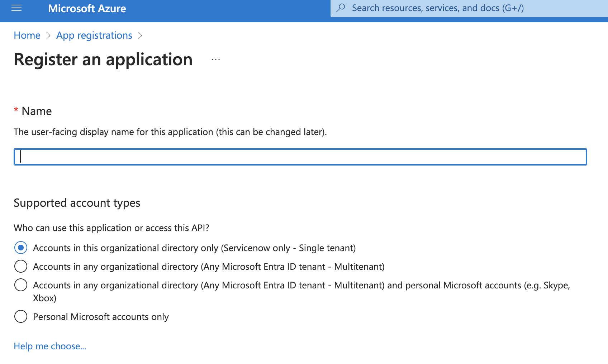Viewport: 608px width, 364px height.
Task: Go to Home breadcrumb link
Action: tap(27, 35)
